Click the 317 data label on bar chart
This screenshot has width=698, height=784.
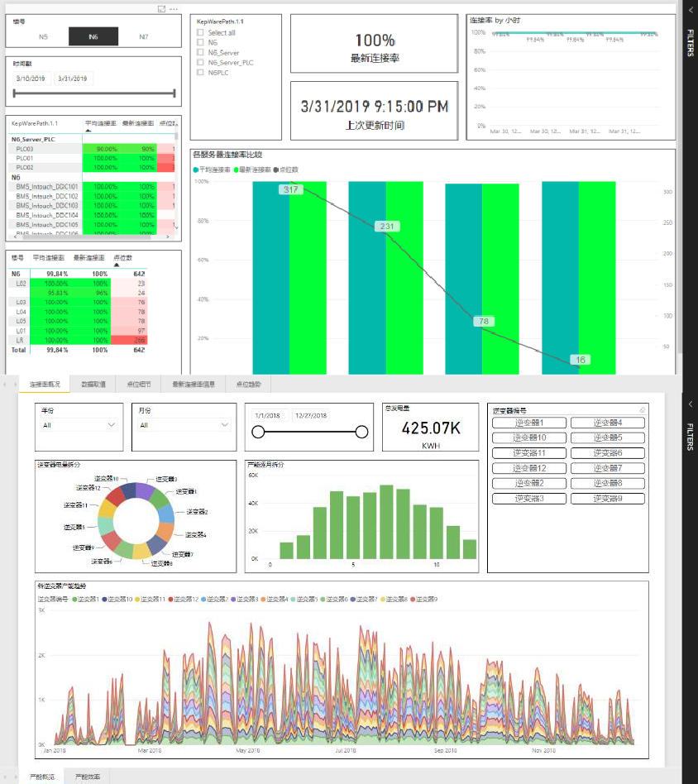(x=291, y=189)
